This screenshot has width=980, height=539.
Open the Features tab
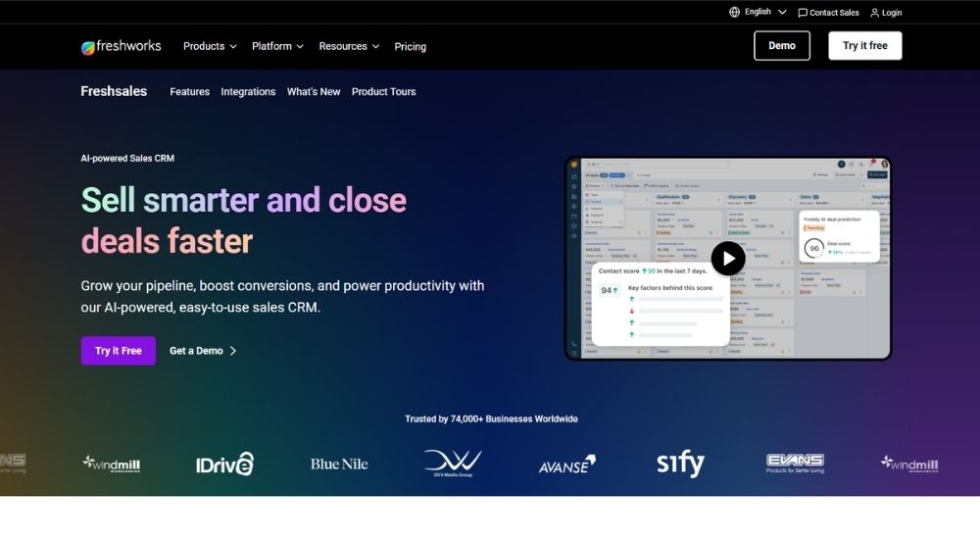click(x=189, y=92)
